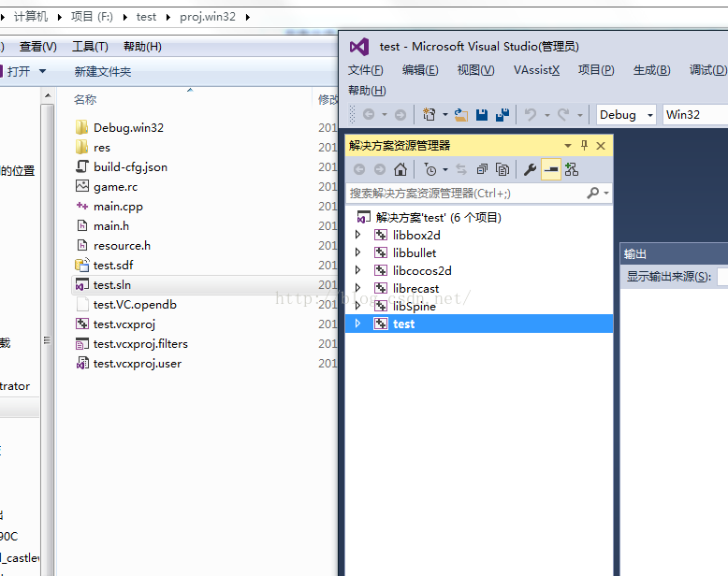Open the 文件(F) menu in Visual Studio
Viewport: 728px width, 576px height.
click(x=365, y=70)
